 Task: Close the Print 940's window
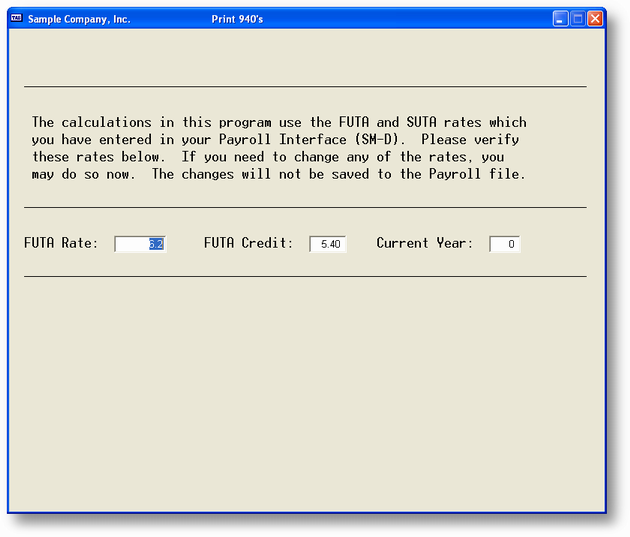[x=594, y=19]
